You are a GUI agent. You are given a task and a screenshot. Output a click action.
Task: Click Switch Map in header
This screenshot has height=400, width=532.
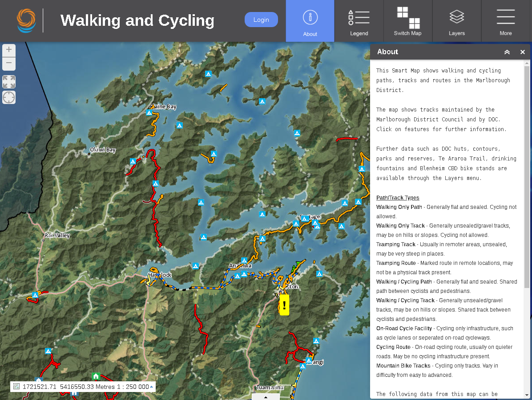tap(407, 21)
